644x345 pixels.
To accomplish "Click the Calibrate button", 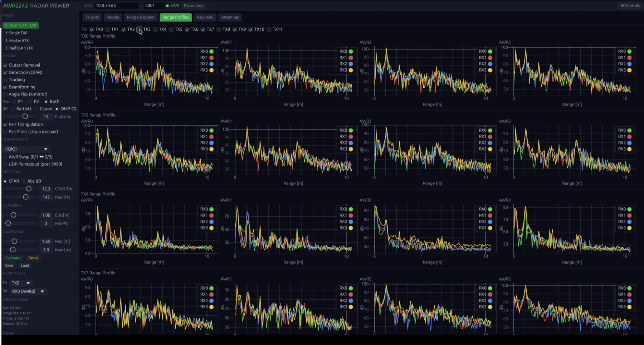I will point(13,258).
